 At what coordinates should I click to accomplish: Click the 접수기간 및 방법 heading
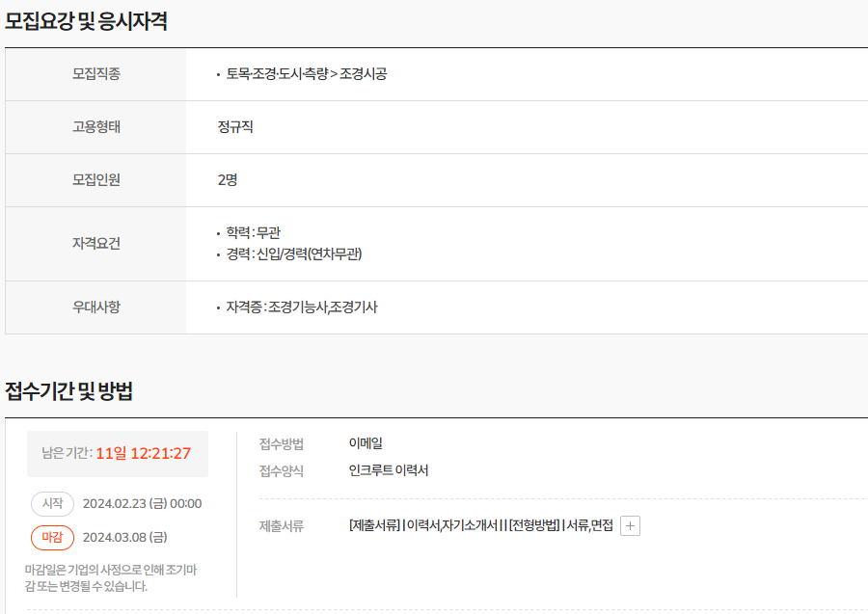click(69, 391)
